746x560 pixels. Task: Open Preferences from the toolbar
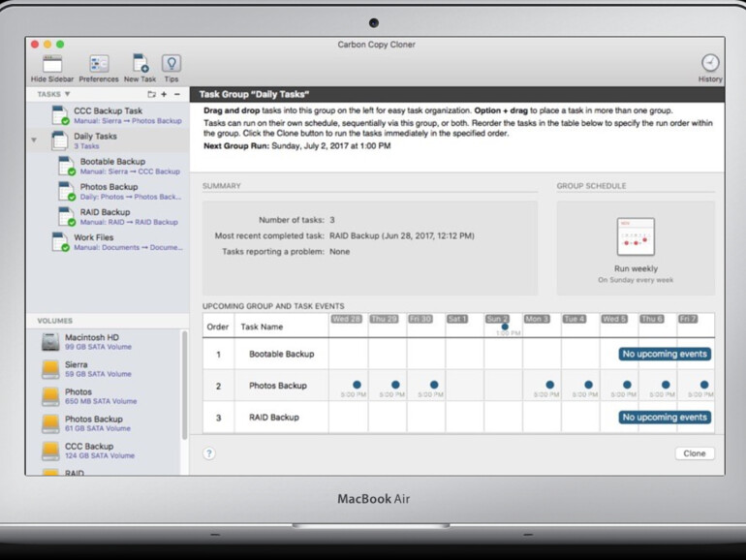point(99,64)
